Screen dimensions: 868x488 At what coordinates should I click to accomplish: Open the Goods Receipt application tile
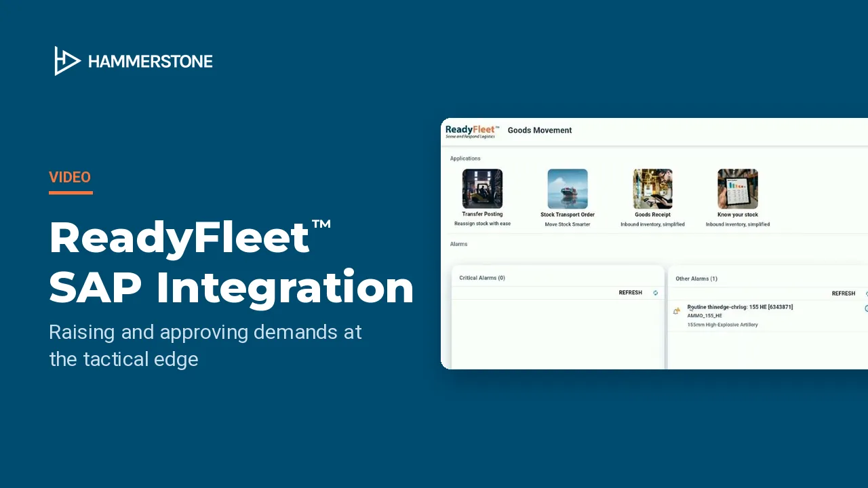pyautogui.click(x=652, y=188)
